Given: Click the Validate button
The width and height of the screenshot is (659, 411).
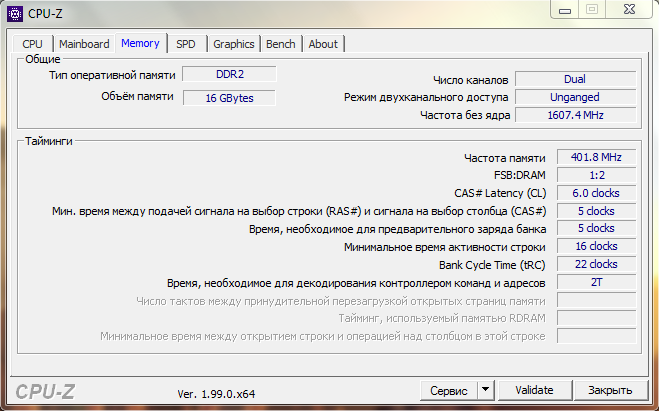Looking at the screenshot, I should point(534,390).
